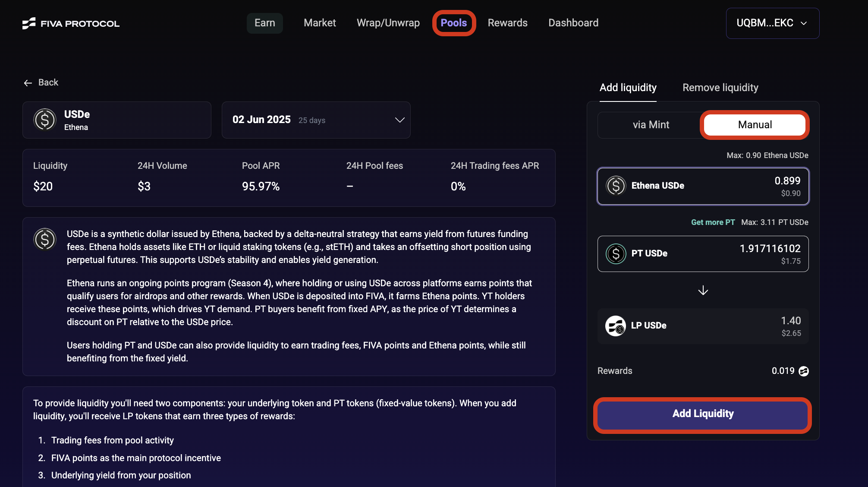
Task: Click the FIVA rewards icon beside 0.019
Action: (x=803, y=371)
